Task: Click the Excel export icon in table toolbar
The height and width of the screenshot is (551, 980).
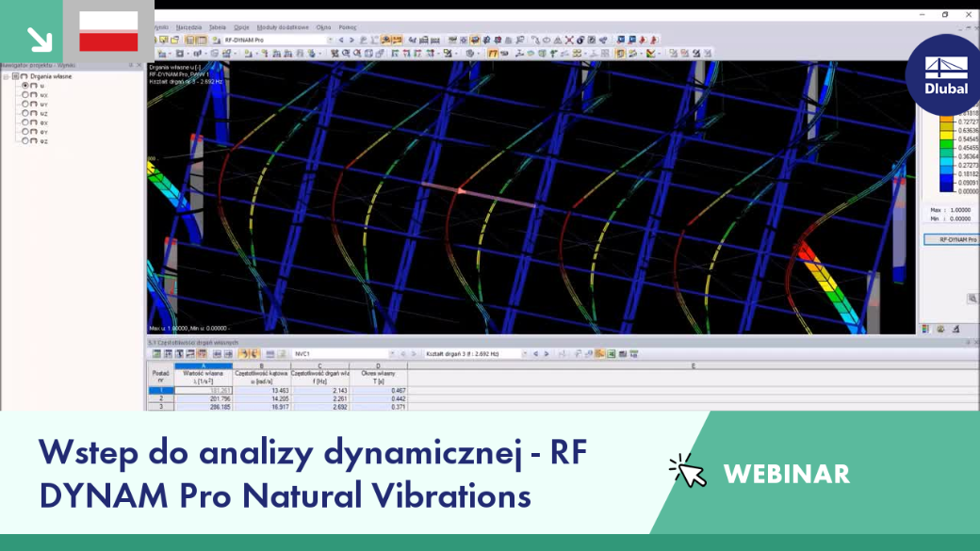Action: [612, 354]
